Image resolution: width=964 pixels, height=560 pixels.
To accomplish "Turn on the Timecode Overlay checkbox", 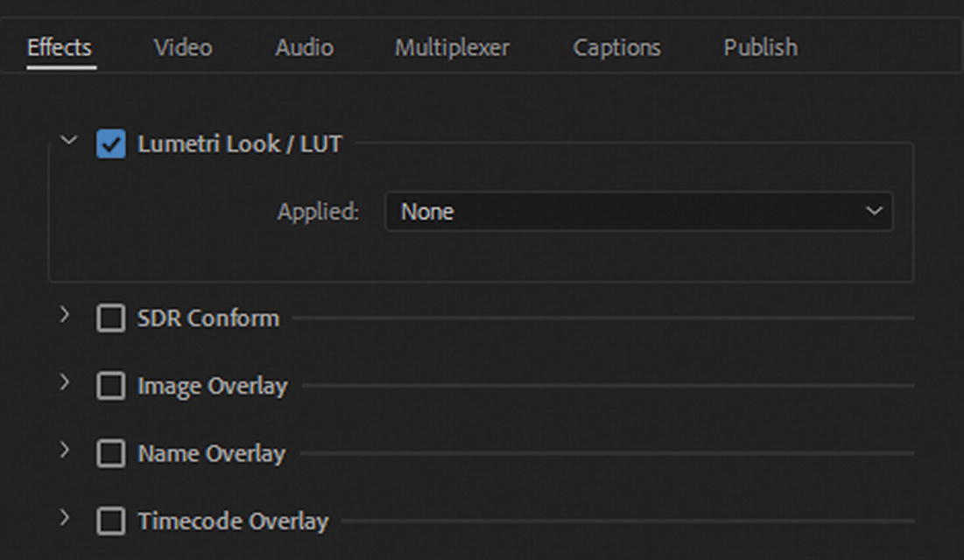I will point(111,521).
